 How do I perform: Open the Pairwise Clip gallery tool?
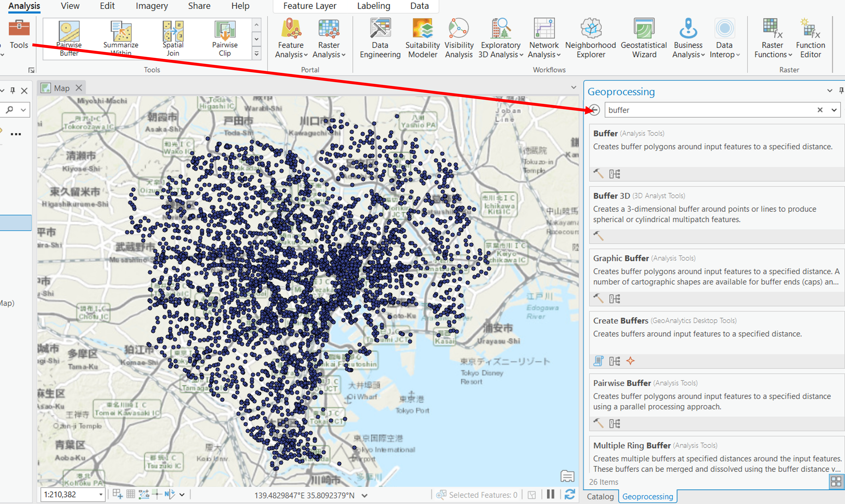225,38
